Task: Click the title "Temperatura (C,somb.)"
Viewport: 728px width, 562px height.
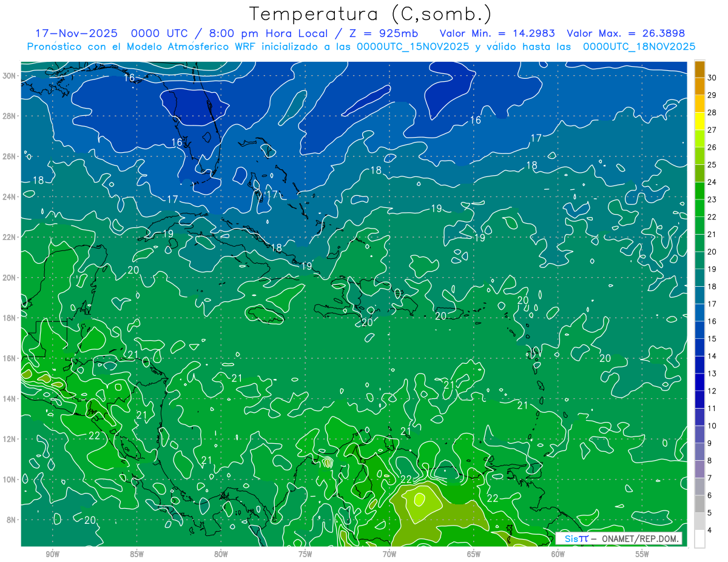Action: (x=371, y=15)
